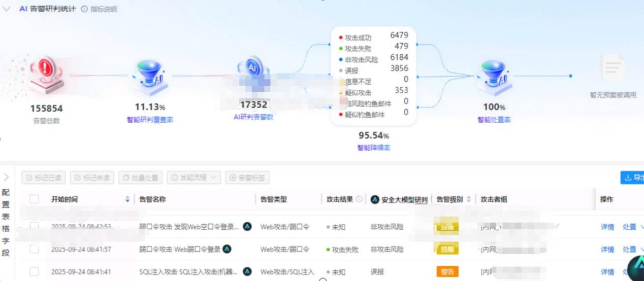Tick checkbox for the 08:41:41 alert row
The width and height of the screenshot is (644, 281).
[34, 271]
